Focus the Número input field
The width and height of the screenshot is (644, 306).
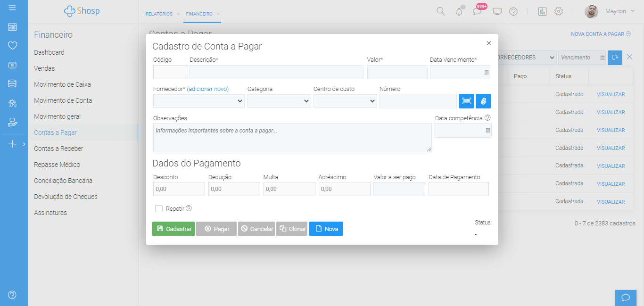[418, 101]
